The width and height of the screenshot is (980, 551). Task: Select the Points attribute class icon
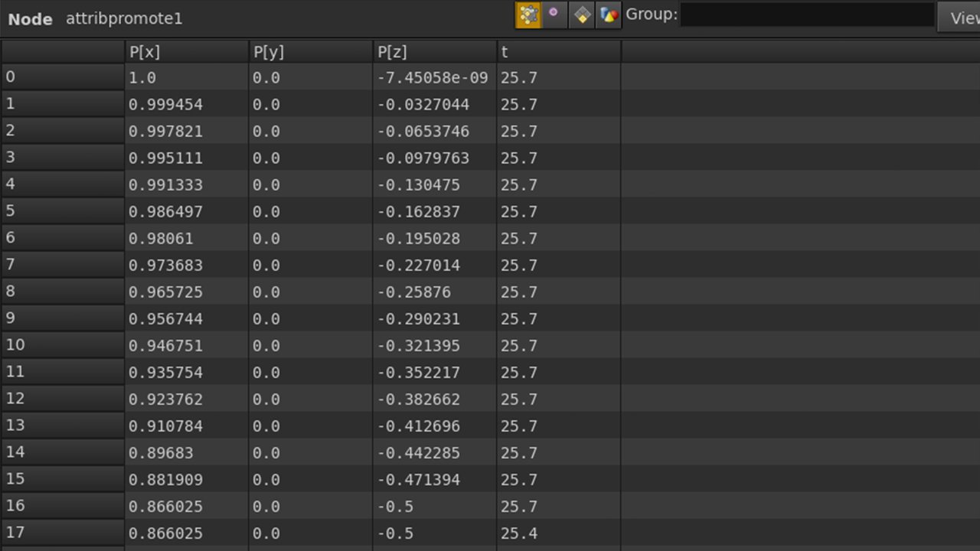tap(528, 15)
